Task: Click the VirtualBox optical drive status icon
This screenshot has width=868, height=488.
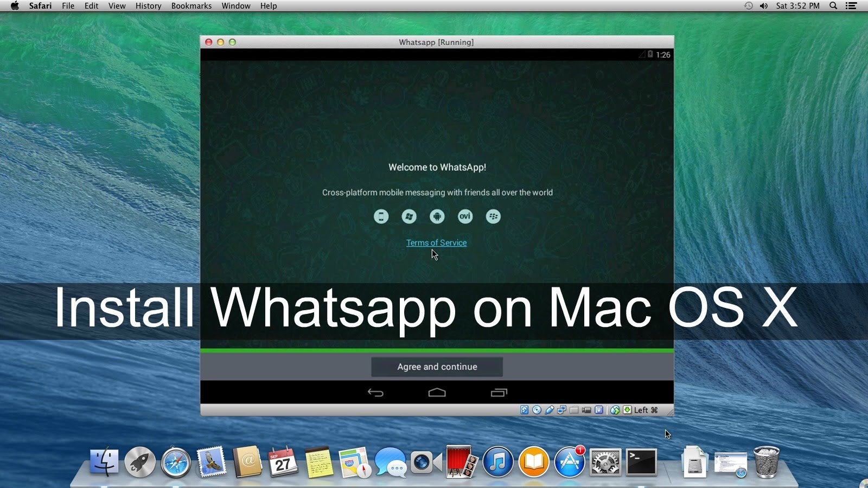Action: 536,410
